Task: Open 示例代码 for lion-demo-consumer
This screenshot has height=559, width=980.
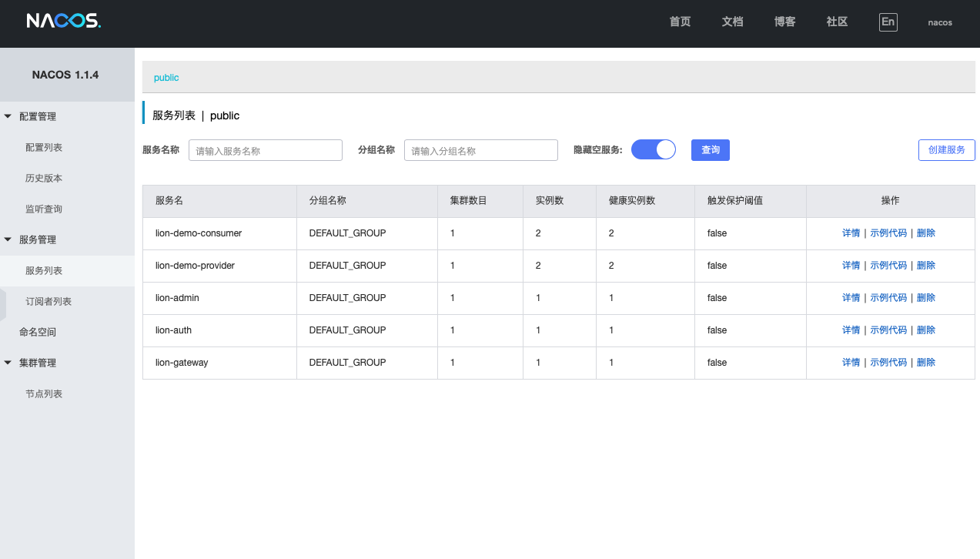Action: pos(888,233)
